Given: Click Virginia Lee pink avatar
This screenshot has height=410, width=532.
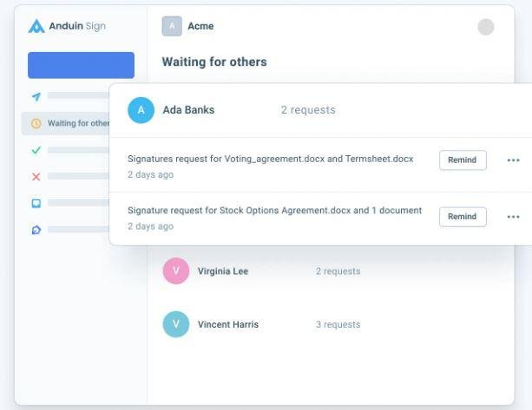Looking at the screenshot, I should point(176,271).
